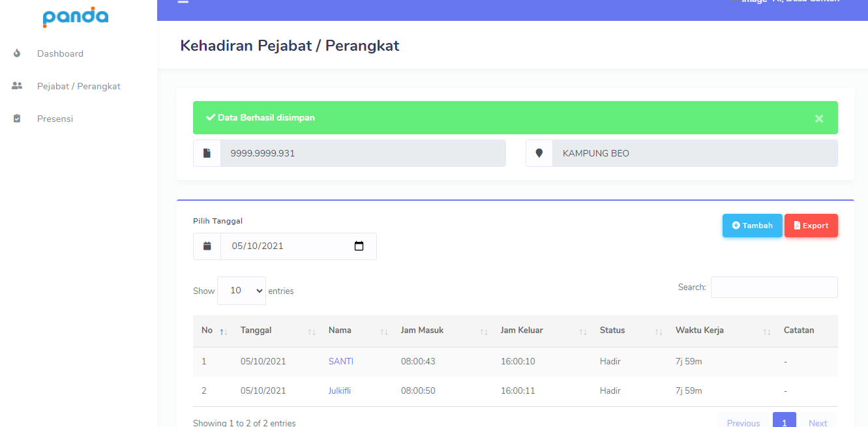This screenshot has height=427, width=868.
Task: Open Presensi menu item
Action: tap(55, 119)
